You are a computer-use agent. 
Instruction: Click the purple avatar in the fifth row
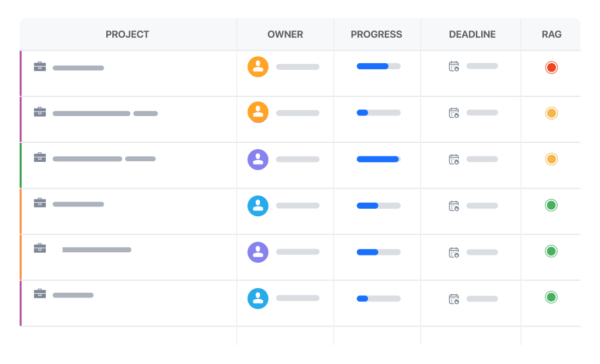tap(258, 252)
